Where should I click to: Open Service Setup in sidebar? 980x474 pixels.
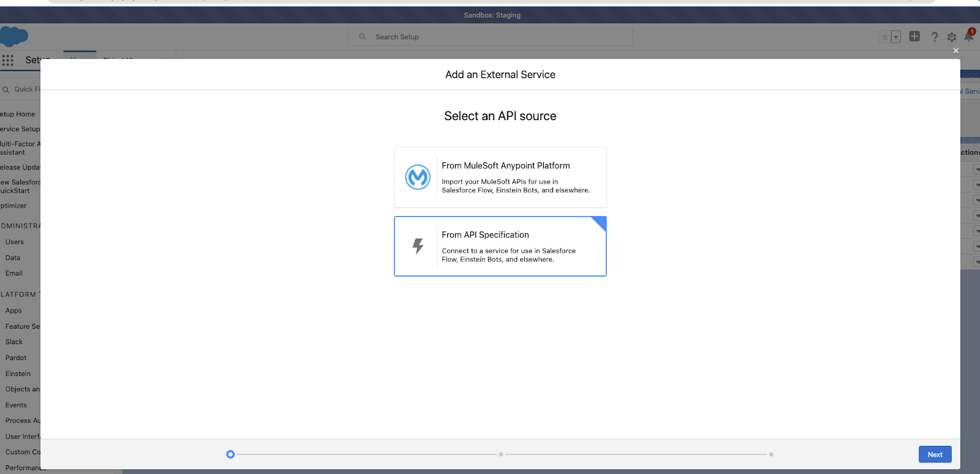click(20, 129)
